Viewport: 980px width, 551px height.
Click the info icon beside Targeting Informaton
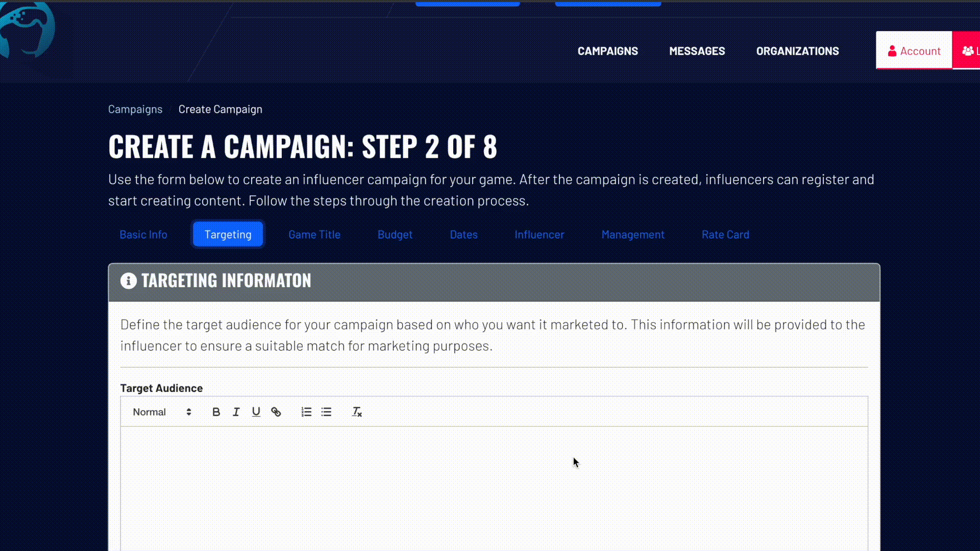pos(128,281)
